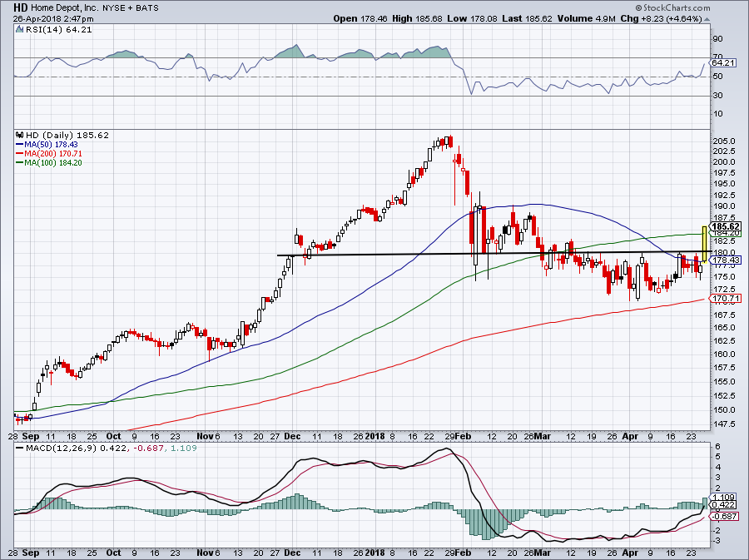Click the 26-Apr-2018 2:47pm timestamp
The width and height of the screenshot is (749, 560).
(53, 19)
